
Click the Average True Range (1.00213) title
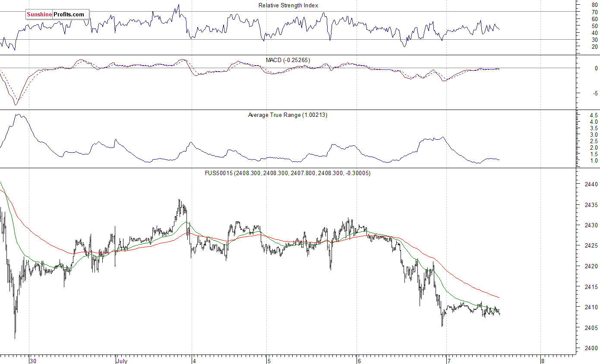click(287, 115)
